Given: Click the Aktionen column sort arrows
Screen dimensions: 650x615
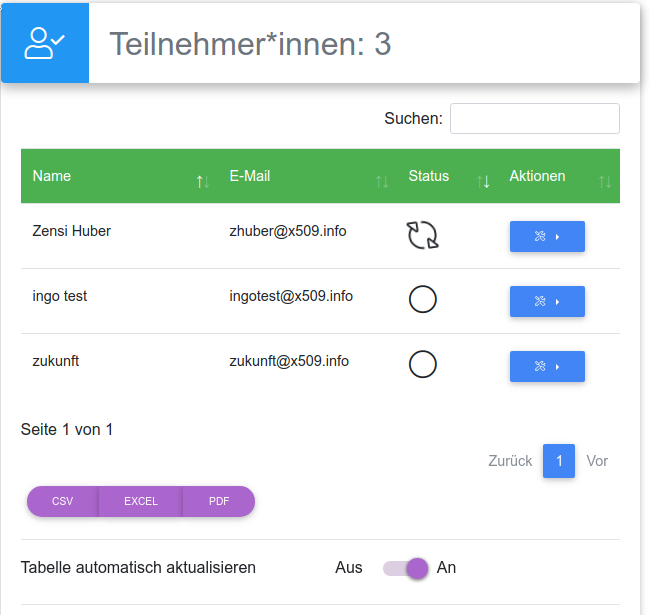Looking at the screenshot, I should tap(604, 181).
